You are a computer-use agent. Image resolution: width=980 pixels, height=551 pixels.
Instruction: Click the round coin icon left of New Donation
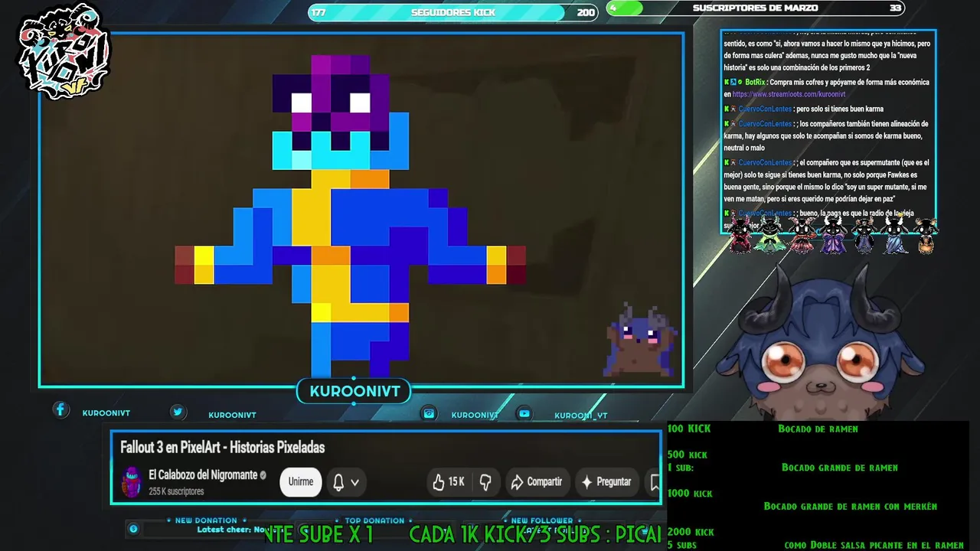[x=133, y=529]
